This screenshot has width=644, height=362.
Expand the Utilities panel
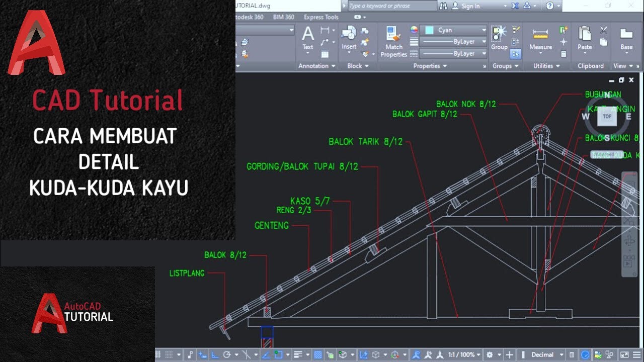[546, 66]
